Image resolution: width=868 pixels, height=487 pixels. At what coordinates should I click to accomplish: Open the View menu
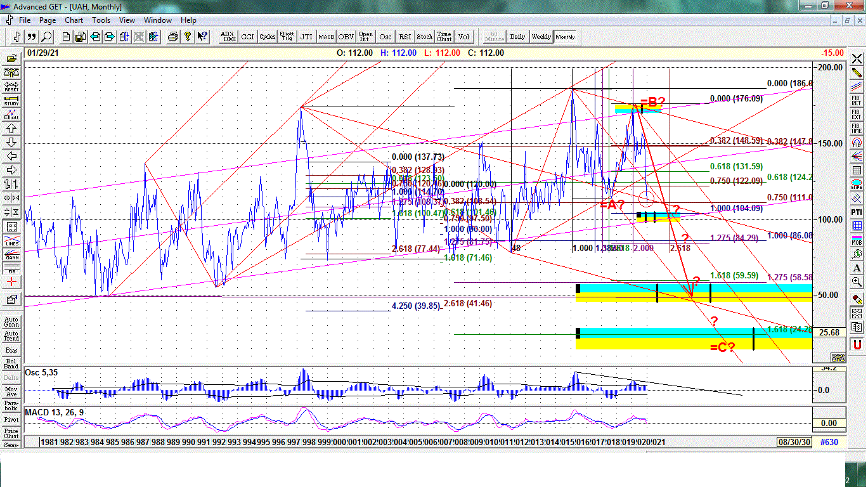[127, 20]
